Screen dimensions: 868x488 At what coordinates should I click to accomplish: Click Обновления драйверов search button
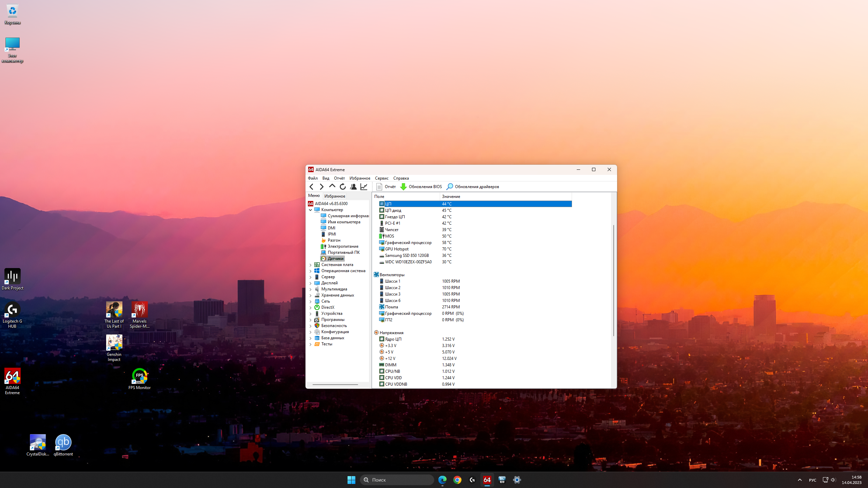473,187
